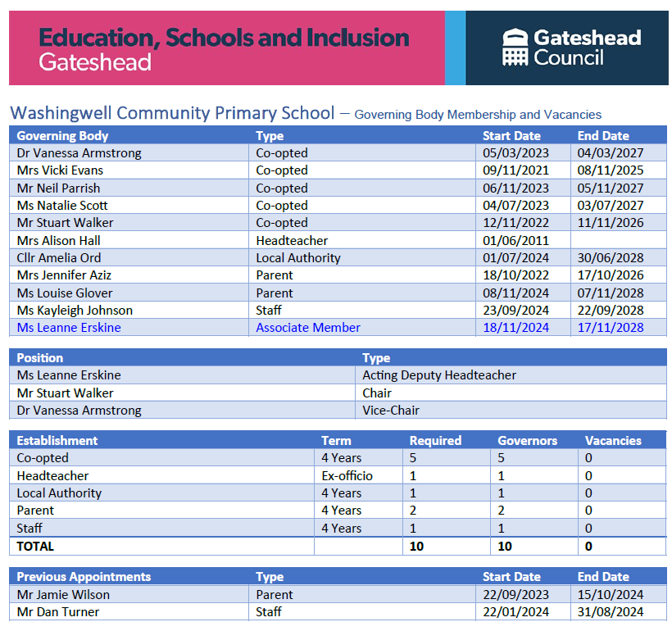Click the blue Associate Member text
Image resolution: width=672 pixels, height=631 pixels.
(x=307, y=328)
